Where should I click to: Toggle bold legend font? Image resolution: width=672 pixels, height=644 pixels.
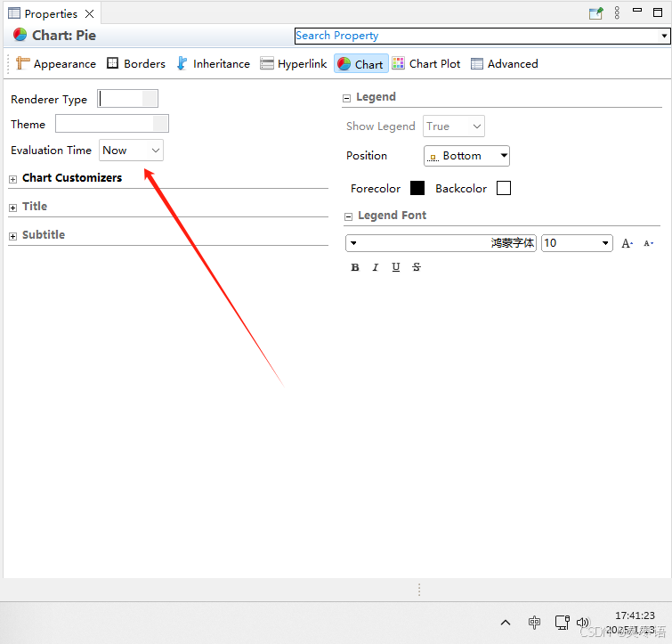click(x=355, y=267)
